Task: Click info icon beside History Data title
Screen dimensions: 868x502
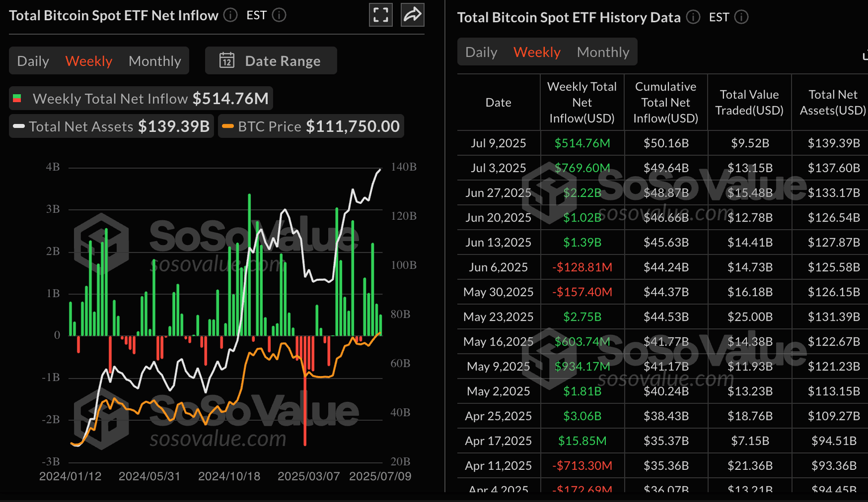Action: 693,18
